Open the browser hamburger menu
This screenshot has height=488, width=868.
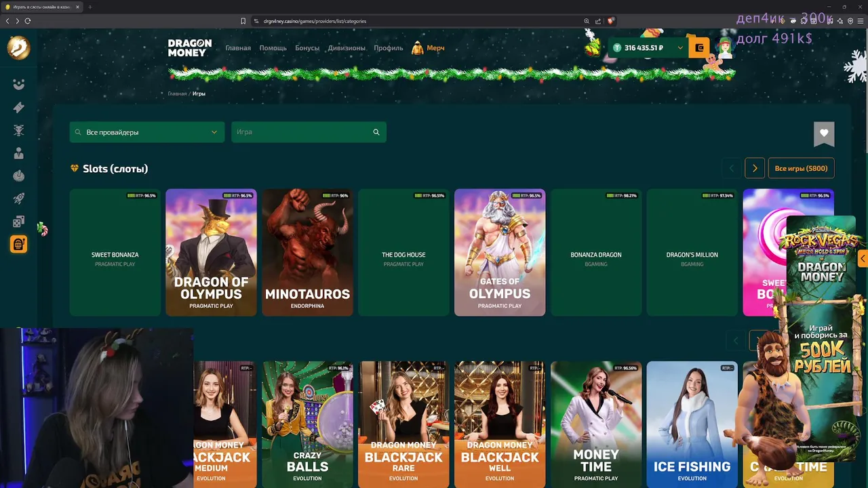[x=861, y=21]
